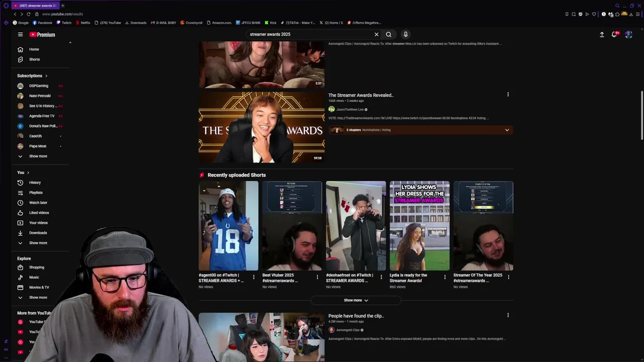The width and height of the screenshot is (644, 362).
Task: Open options menu for People have found the clip
Action: [x=508, y=315]
